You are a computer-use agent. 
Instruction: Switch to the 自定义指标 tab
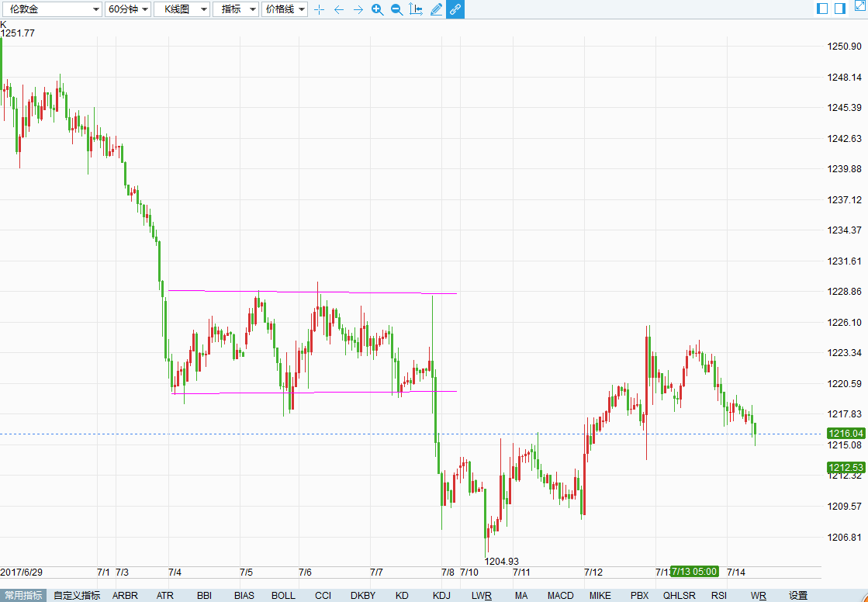click(x=77, y=596)
